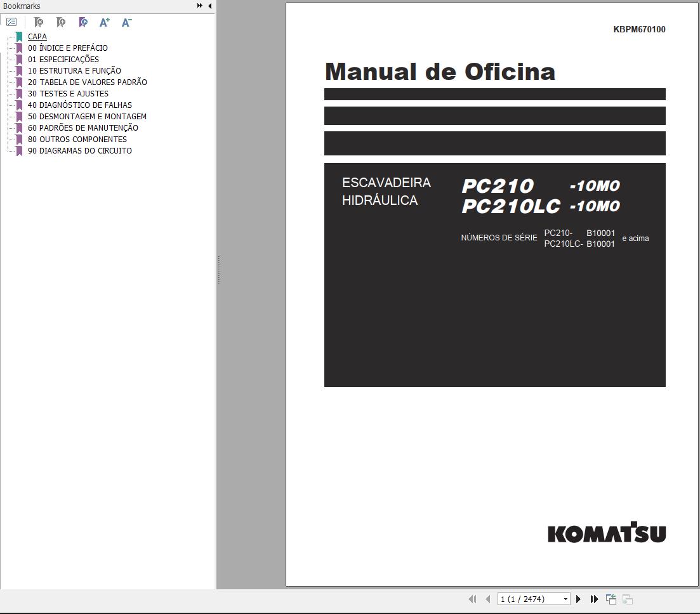Click the bookmark ribbon icon beside CAPA
700x614 pixels.
[x=19, y=37]
